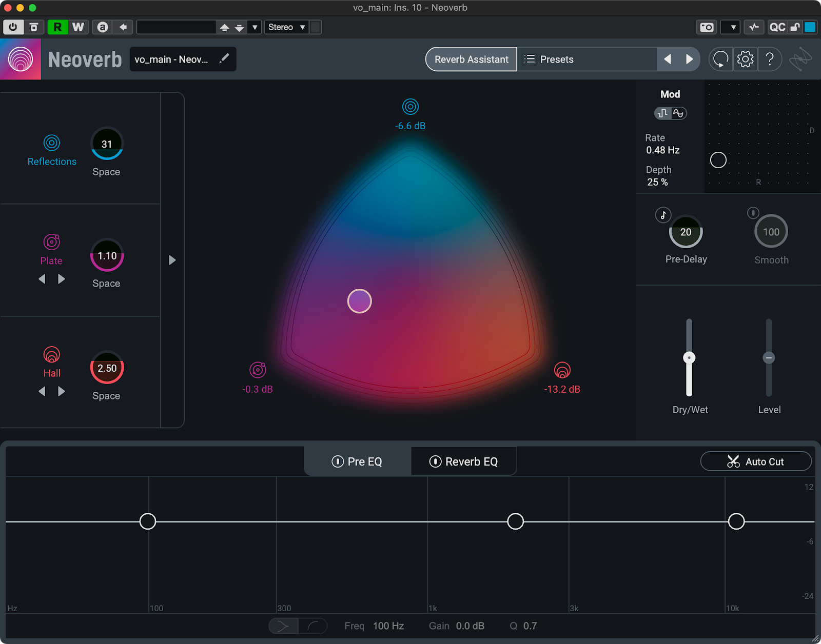Click the Auto Cut button
This screenshot has width=821, height=644.
(755, 461)
